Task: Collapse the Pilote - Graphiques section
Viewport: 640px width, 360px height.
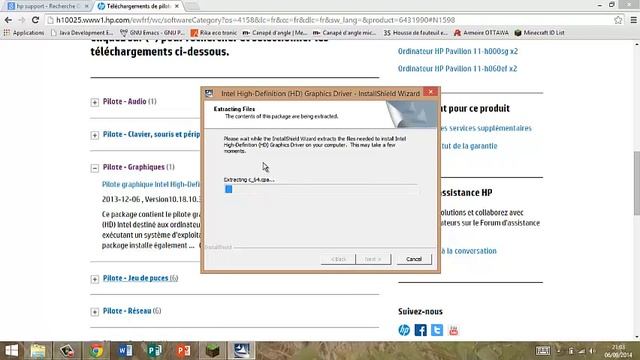Action: 95,168
